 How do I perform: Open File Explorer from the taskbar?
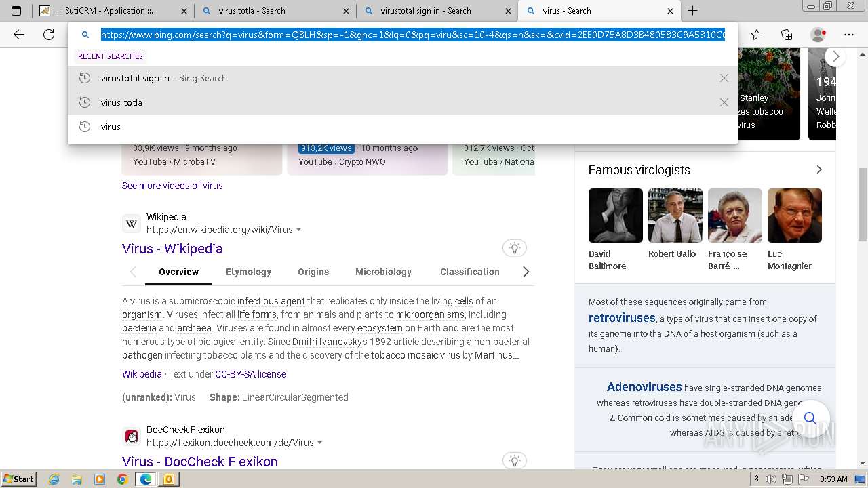[77, 479]
